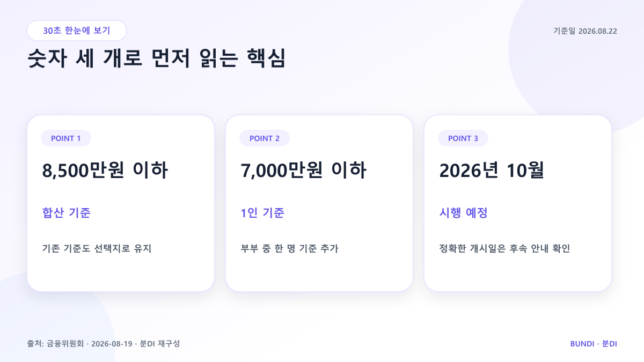Select the second card's empty area
Viewport: 644px width, 362px height.
(x=319, y=274)
